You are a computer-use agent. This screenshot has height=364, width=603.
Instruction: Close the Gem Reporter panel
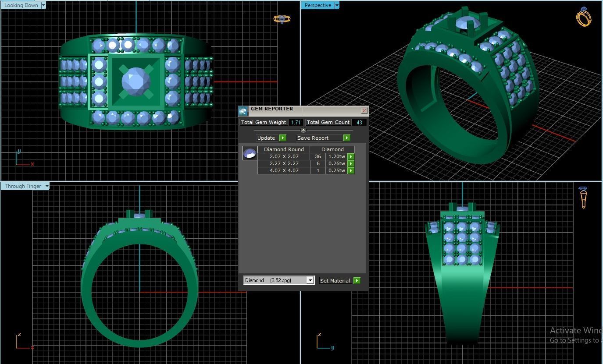(x=364, y=111)
